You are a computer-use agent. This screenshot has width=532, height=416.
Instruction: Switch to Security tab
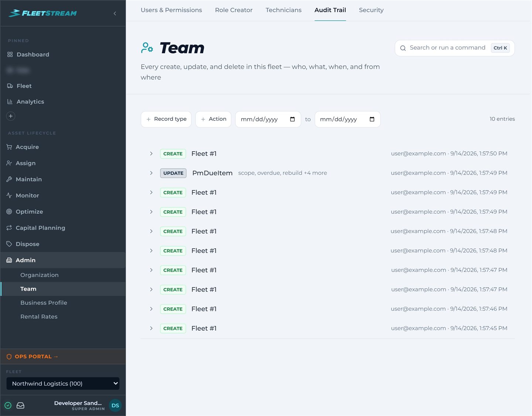coord(371,10)
